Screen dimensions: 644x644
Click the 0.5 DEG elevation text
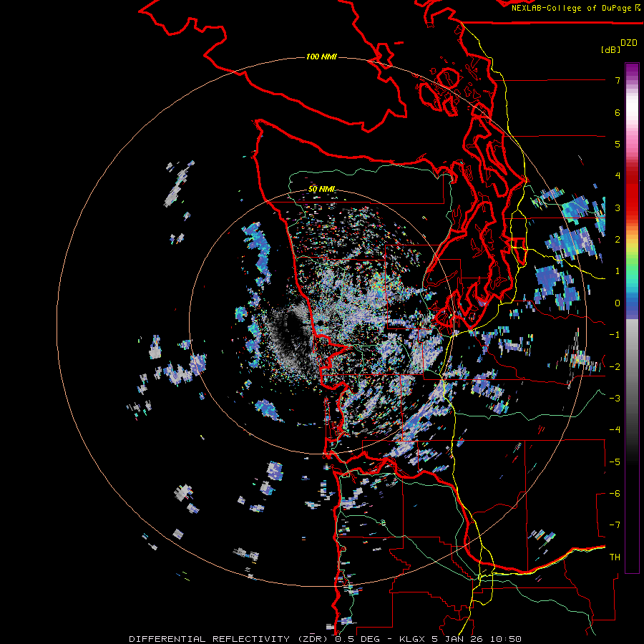click(359, 639)
